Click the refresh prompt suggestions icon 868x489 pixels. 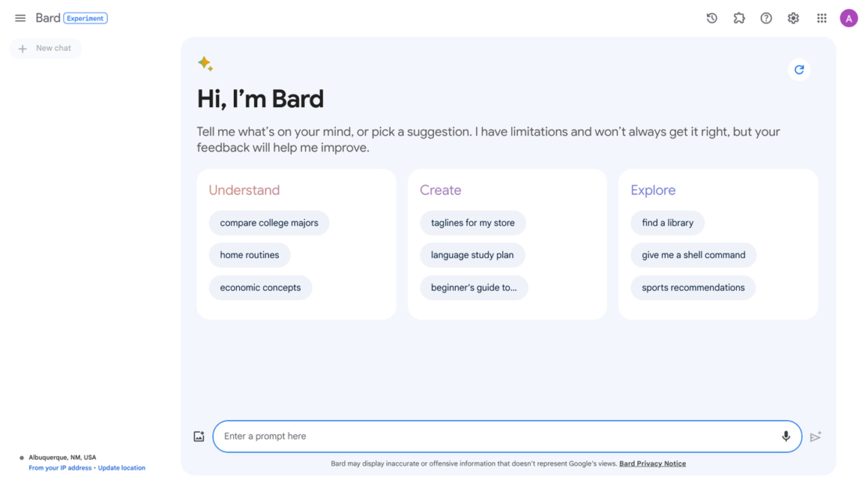799,70
